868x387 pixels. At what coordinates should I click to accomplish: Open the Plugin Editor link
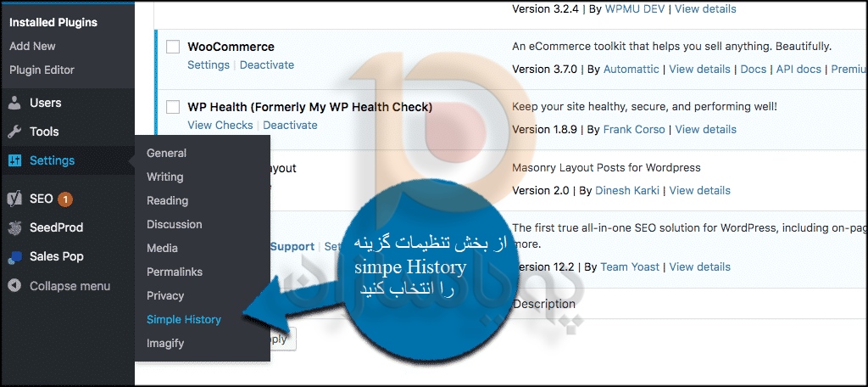point(42,70)
